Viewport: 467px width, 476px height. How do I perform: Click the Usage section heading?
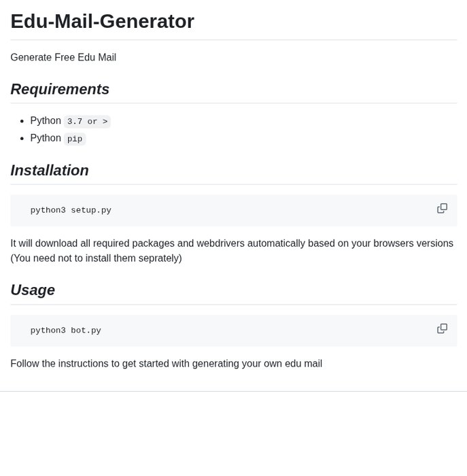click(33, 290)
